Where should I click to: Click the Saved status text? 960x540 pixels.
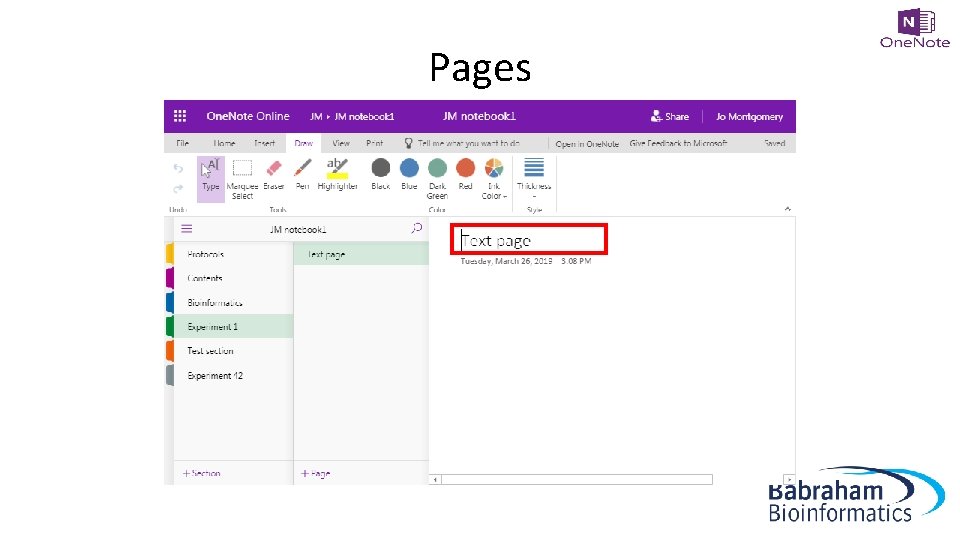tap(774, 143)
